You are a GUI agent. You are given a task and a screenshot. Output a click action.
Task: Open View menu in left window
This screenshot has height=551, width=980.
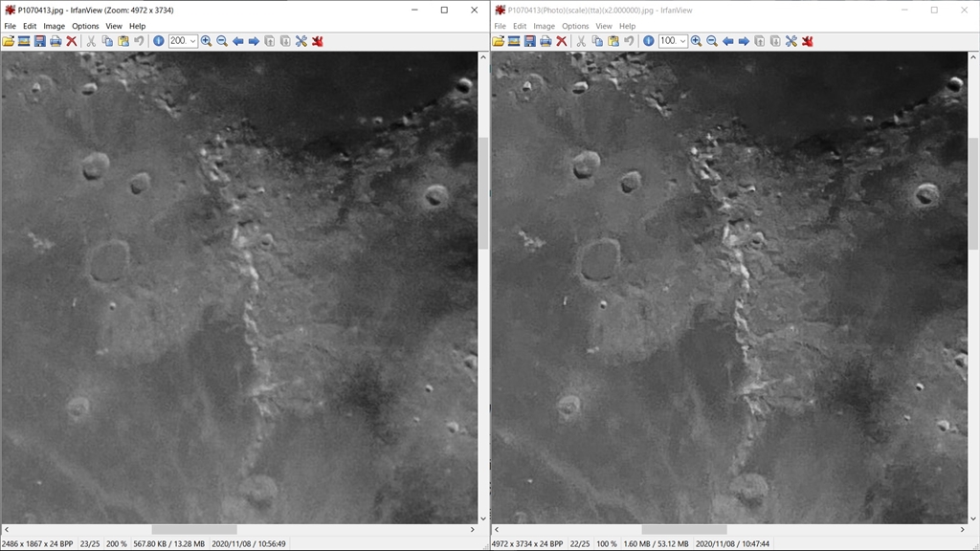114,26
